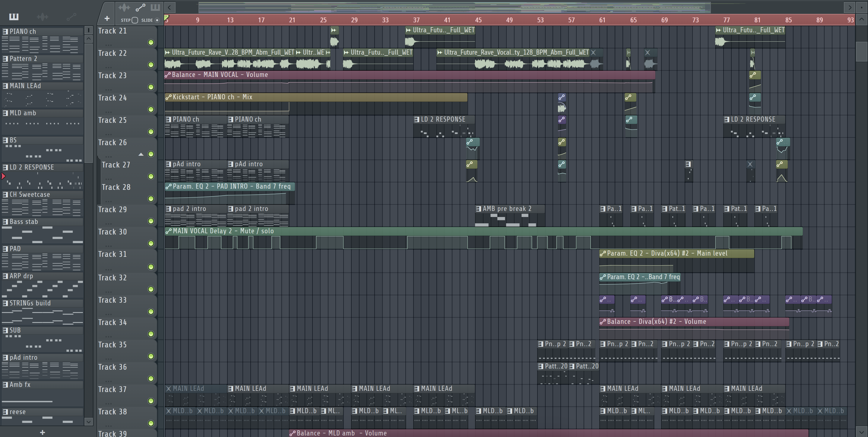The width and height of the screenshot is (868, 437).
Task: Select the Param. EQ 2 - Diva(x64) #2 Main level clip
Action: (676, 260)
